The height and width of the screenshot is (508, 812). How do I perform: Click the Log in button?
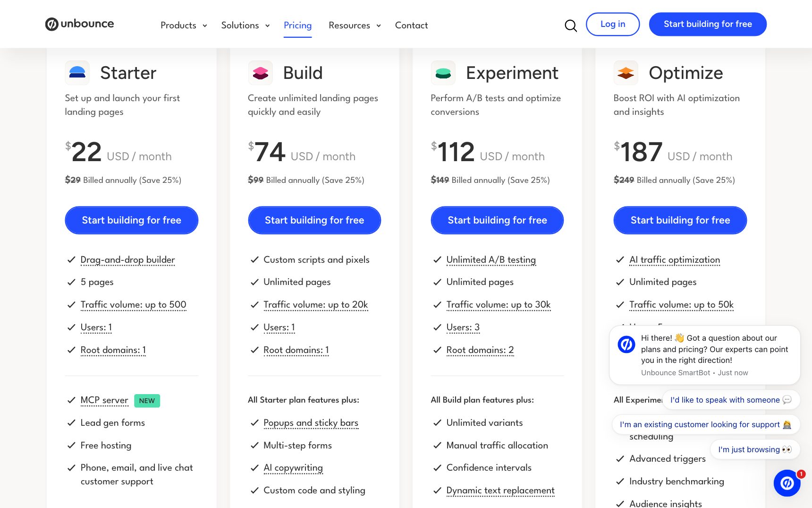613,24
